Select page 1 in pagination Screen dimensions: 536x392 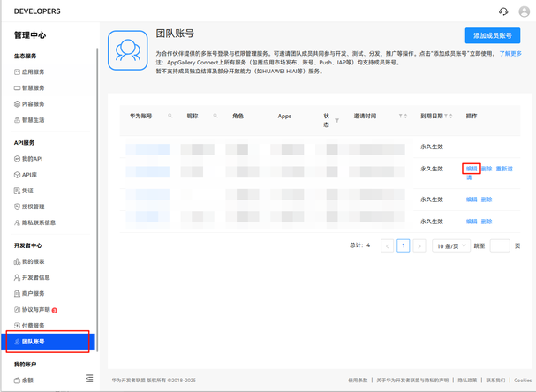click(x=403, y=246)
